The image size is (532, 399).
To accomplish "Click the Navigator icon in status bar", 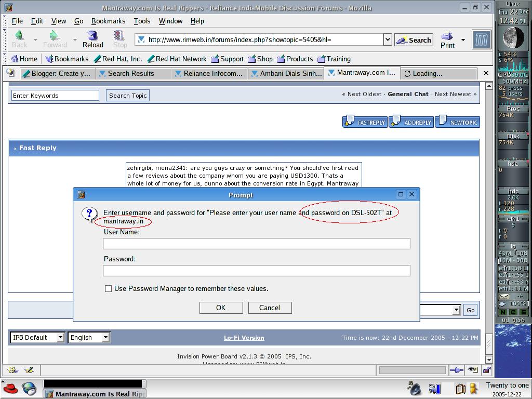I will 12,370.
